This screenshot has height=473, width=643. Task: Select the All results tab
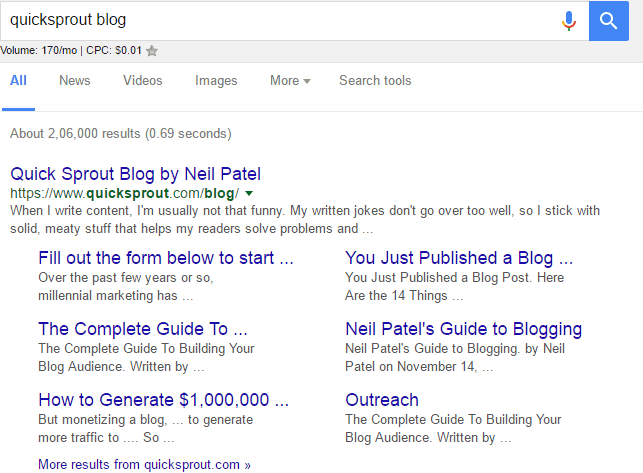click(18, 80)
